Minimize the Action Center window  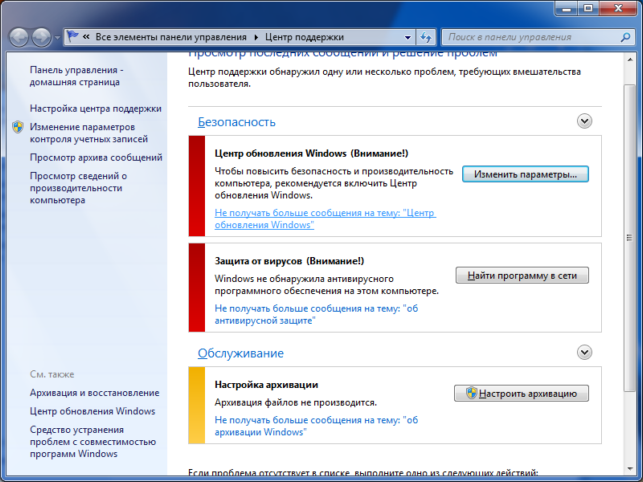tap(566, 9)
